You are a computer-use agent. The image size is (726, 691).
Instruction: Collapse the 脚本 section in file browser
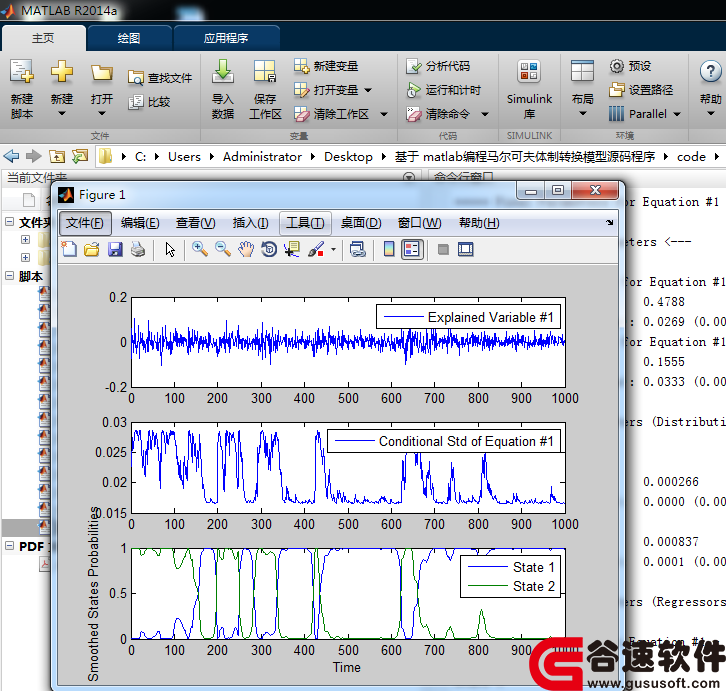[9, 276]
